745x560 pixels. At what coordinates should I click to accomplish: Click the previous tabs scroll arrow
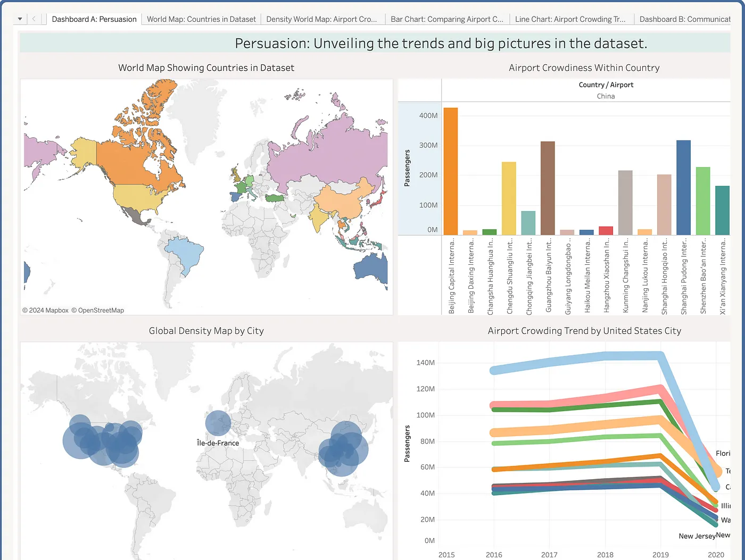tap(34, 19)
